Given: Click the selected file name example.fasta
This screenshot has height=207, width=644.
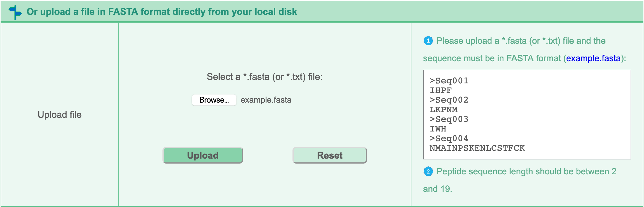Looking at the screenshot, I should pos(266,100).
